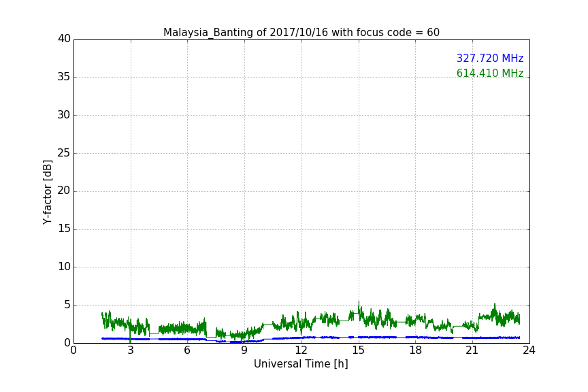
Task: Click the x-axis tick label '9'
Action: tap(244, 350)
